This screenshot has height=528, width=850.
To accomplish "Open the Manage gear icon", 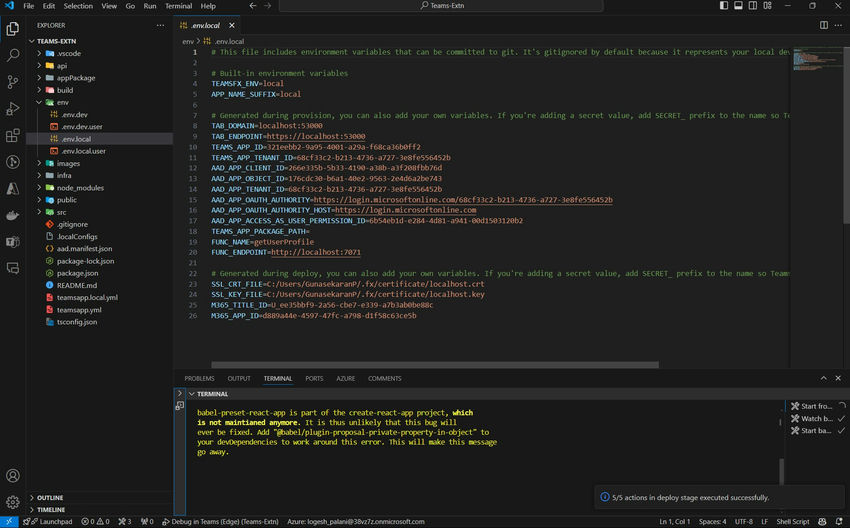I will 13,502.
